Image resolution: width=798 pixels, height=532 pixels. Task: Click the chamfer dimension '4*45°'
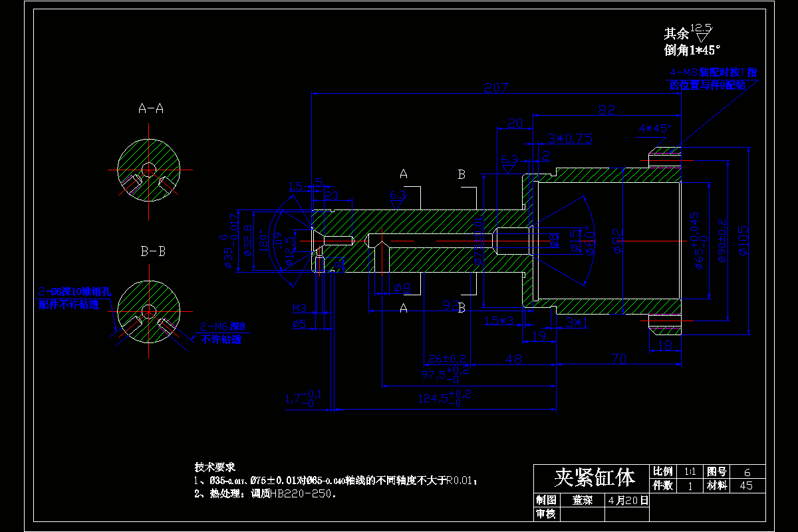pos(654,128)
